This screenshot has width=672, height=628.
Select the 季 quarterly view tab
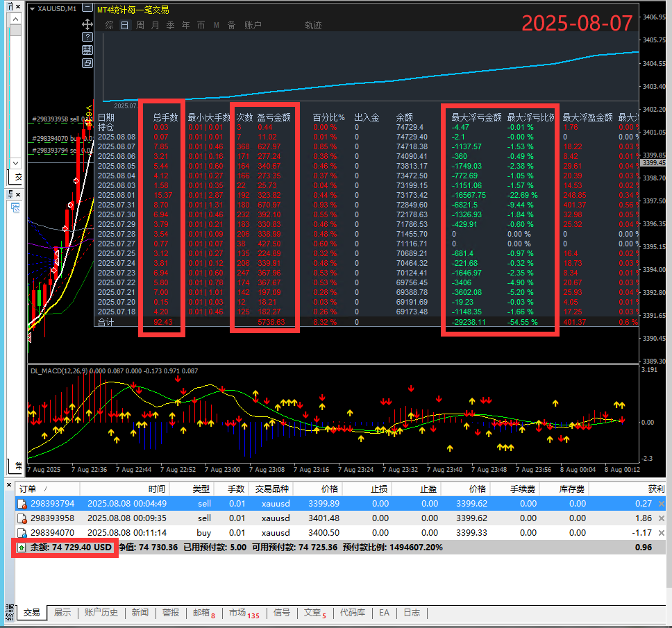pyautogui.click(x=170, y=25)
